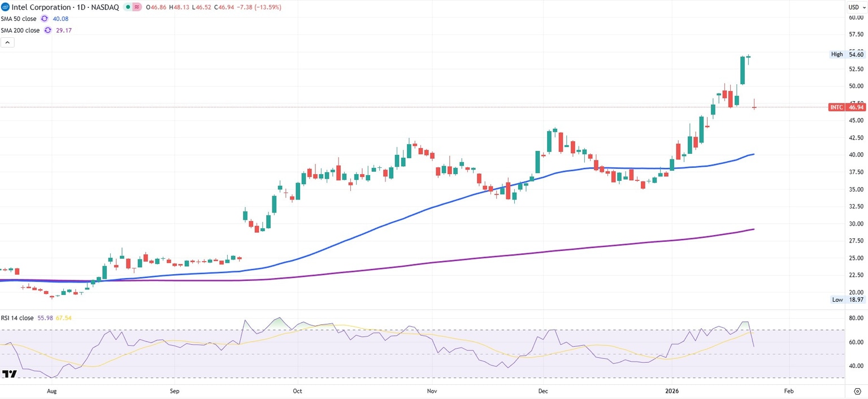The width and height of the screenshot is (868, 399).
Task: Select the SMA 50 close indicator label
Action: tap(19, 19)
